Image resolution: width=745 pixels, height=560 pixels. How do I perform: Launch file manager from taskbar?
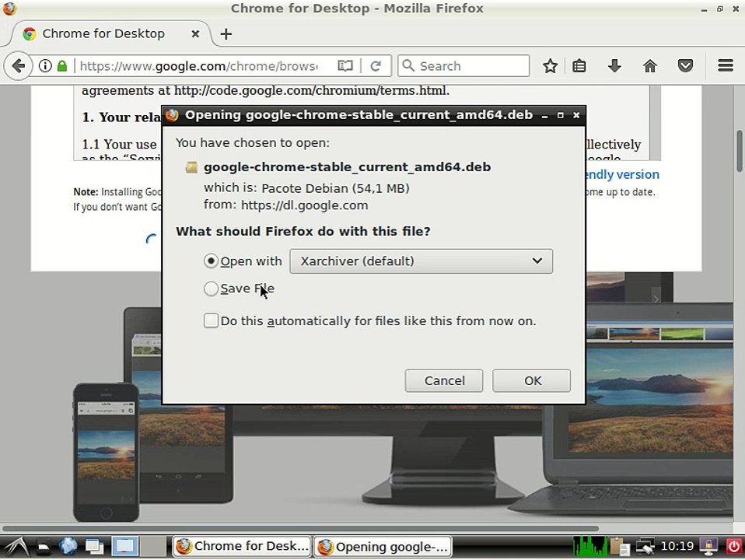tap(44, 547)
